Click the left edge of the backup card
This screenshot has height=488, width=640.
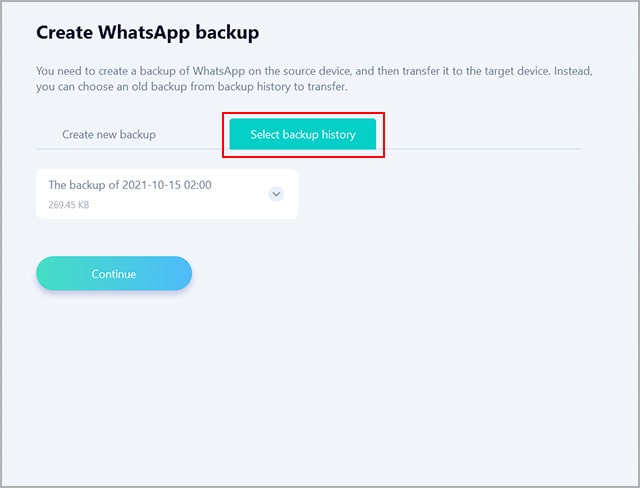pyautogui.click(x=40, y=194)
